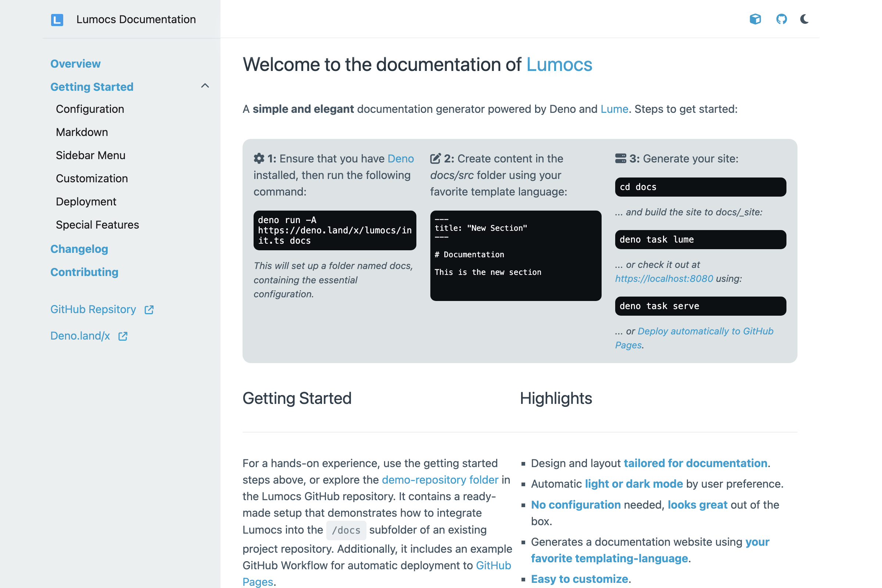Open the GitHub icon in header
This screenshot has width=882, height=588.
pyautogui.click(x=781, y=19)
